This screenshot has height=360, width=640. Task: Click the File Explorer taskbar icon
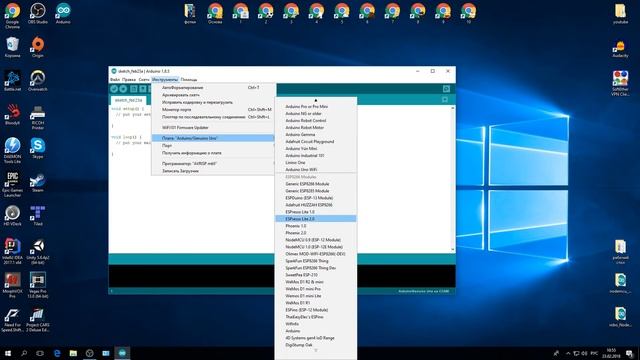tap(73, 353)
